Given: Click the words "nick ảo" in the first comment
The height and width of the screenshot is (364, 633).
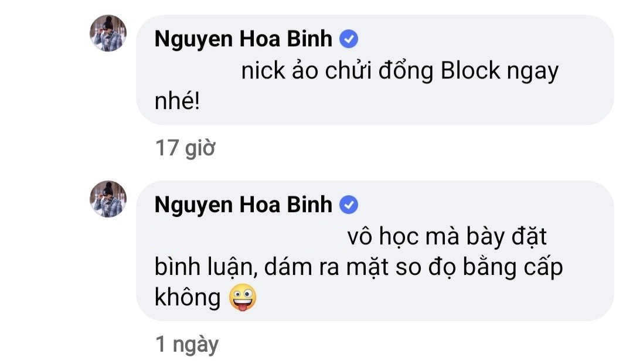Looking at the screenshot, I should pos(279,72).
